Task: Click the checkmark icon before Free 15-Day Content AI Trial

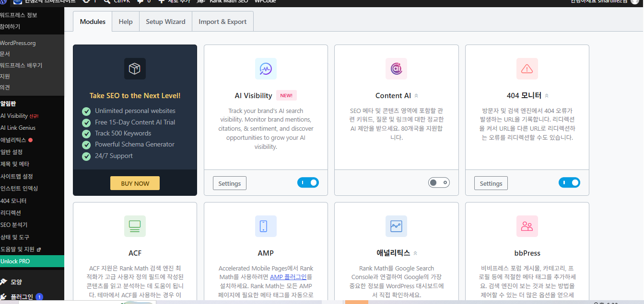Action: pyautogui.click(x=86, y=123)
